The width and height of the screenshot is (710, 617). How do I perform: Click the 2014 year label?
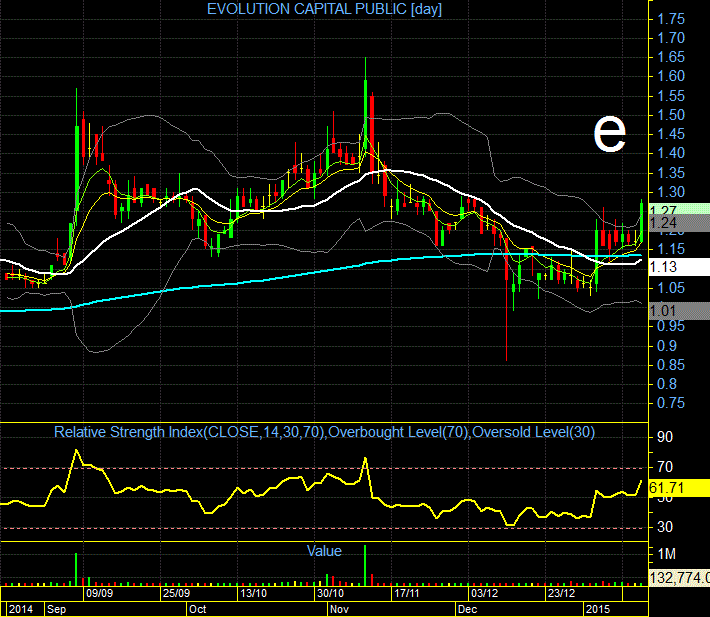(x=20, y=609)
